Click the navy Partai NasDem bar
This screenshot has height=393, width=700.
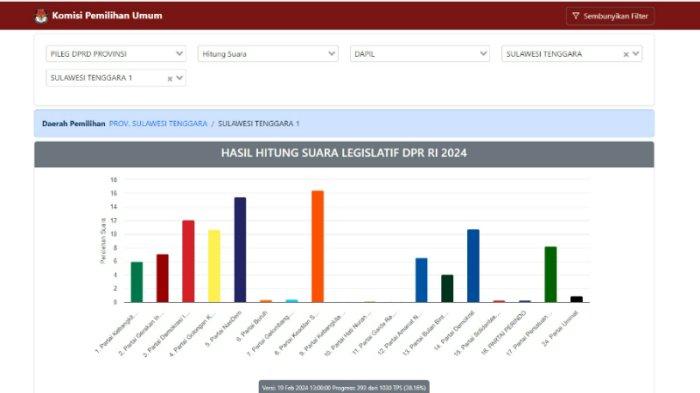point(240,250)
